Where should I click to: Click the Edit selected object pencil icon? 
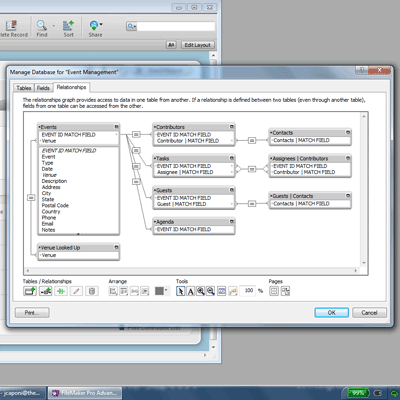(76, 291)
